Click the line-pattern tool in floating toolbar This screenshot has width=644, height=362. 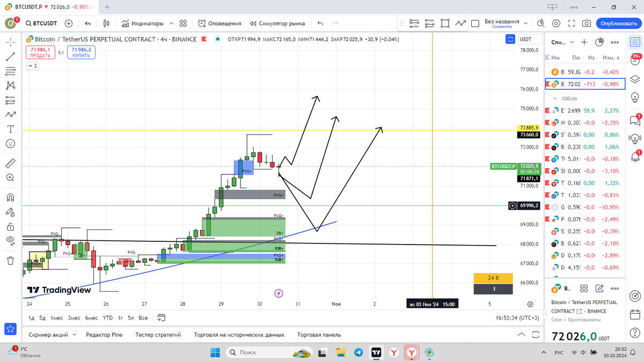(460, 24)
